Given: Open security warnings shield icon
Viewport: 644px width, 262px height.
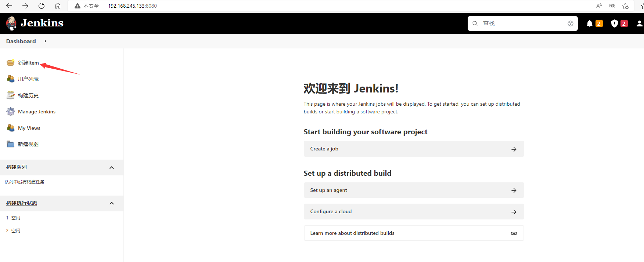Looking at the screenshot, I should point(614,23).
